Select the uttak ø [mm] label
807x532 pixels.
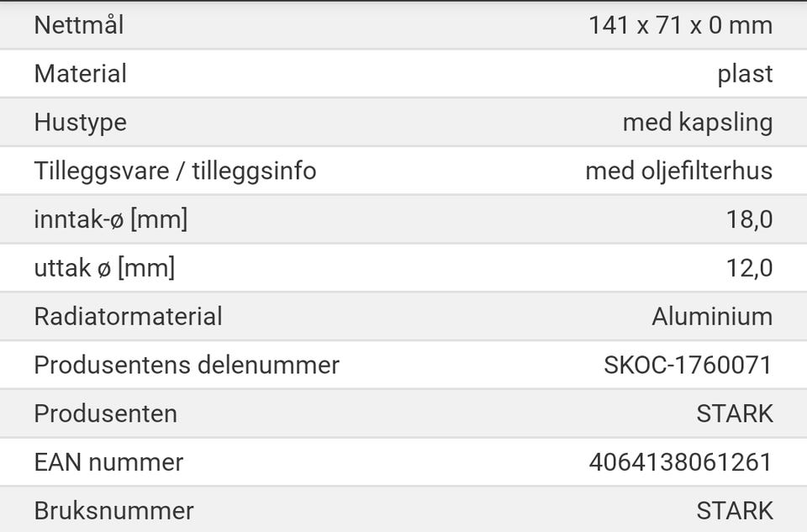pyautogui.click(x=104, y=268)
